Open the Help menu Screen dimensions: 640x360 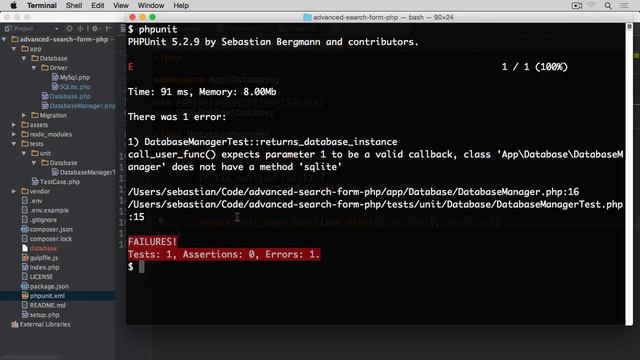tap(181, 5)
